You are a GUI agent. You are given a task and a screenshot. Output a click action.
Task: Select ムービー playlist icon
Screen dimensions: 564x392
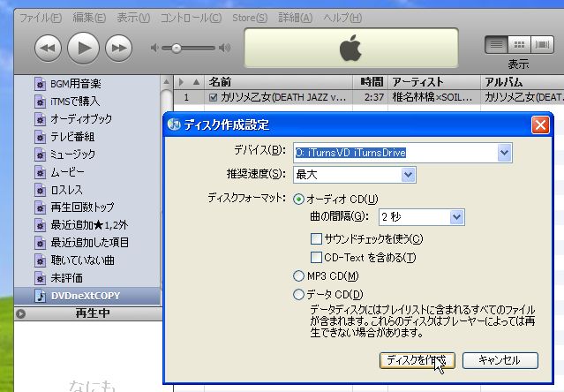(40, 172)
